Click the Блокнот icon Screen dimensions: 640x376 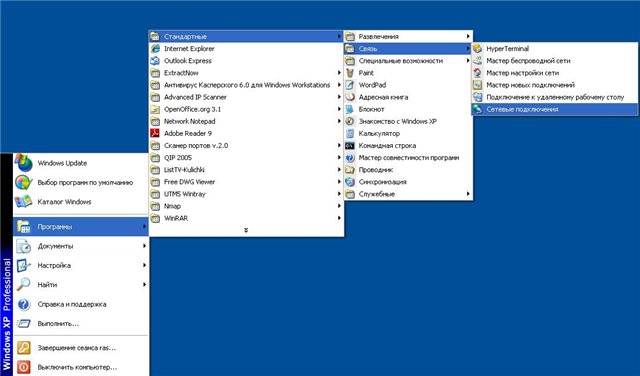[350, 109]
